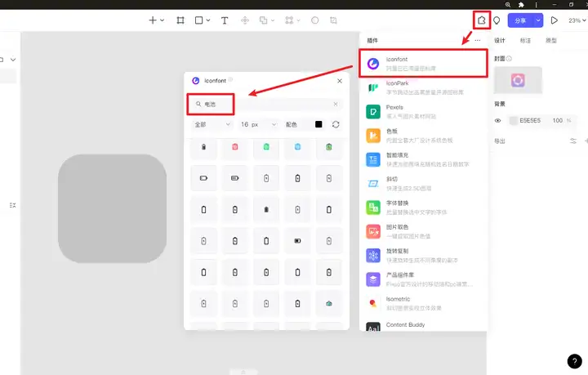Click the export settings sliders icon
Viewport: 588px width, 375px height.
[573, 141]
